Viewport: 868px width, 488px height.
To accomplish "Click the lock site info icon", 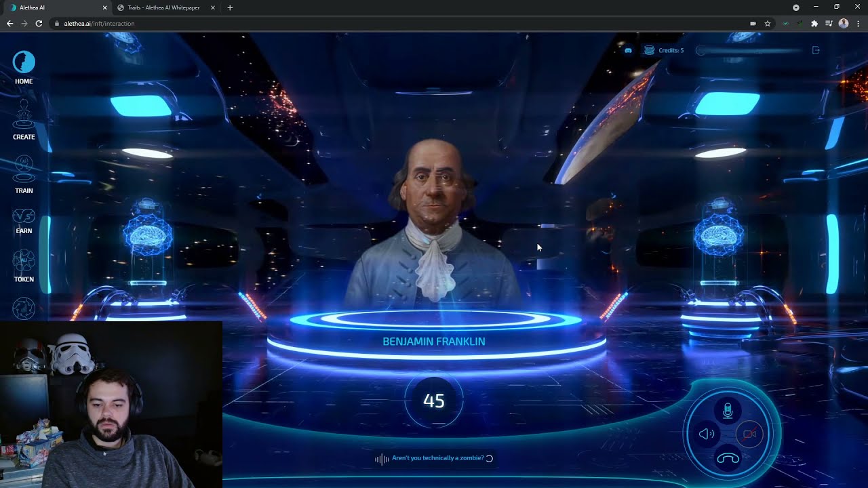I will click(56, 24).
